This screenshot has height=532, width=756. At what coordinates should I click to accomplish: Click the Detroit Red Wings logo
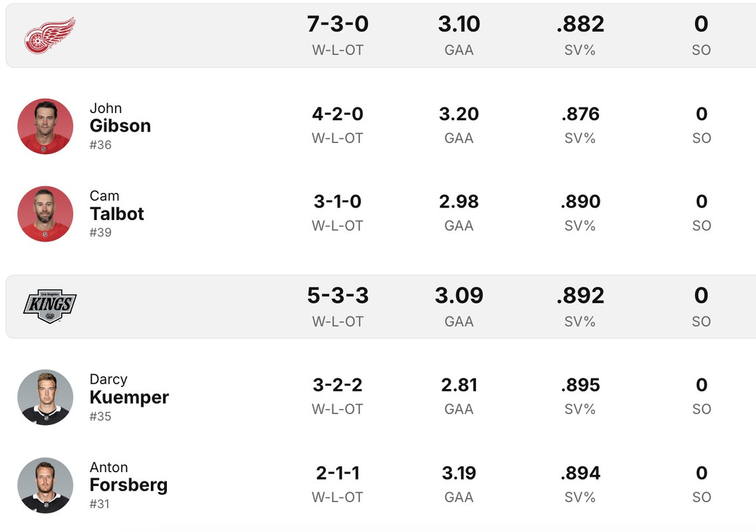tap(50, 35)
